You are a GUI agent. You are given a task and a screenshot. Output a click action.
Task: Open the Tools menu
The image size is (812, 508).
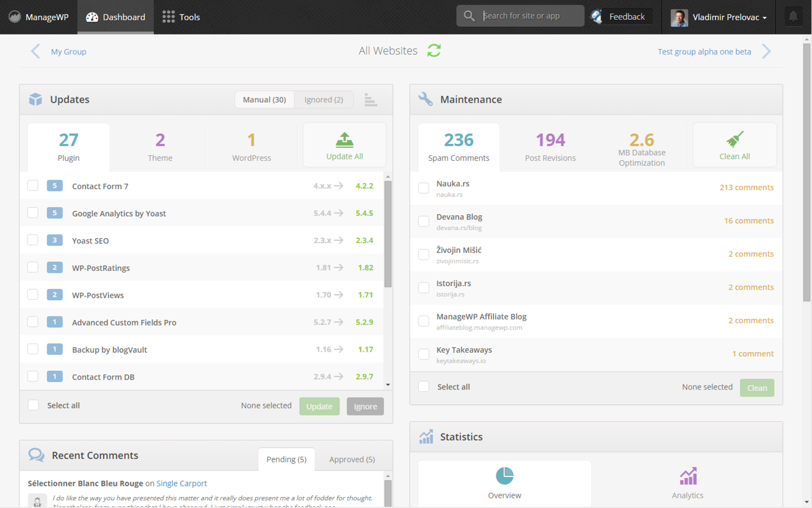click(181, 17)
